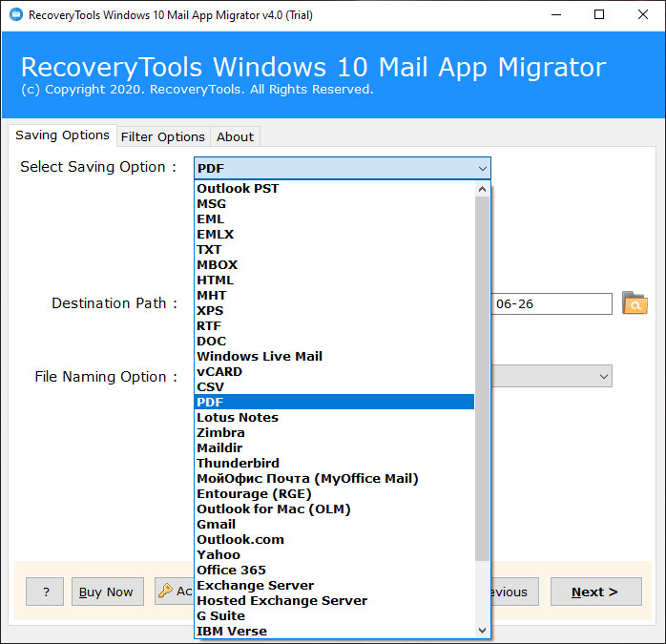Select TXT from saving options
The image size is (666, 644).
[334, 249]
